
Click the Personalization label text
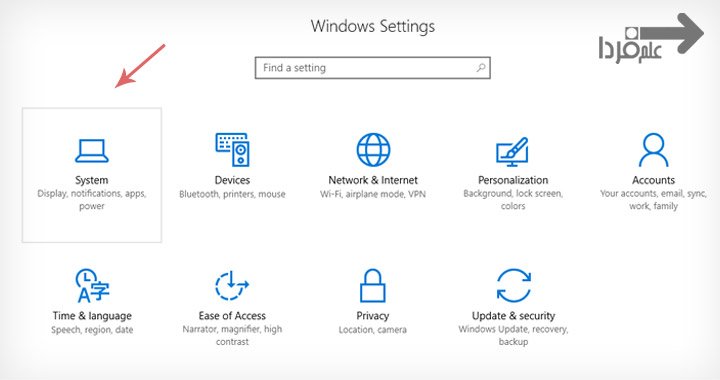(x=513, y=180)
